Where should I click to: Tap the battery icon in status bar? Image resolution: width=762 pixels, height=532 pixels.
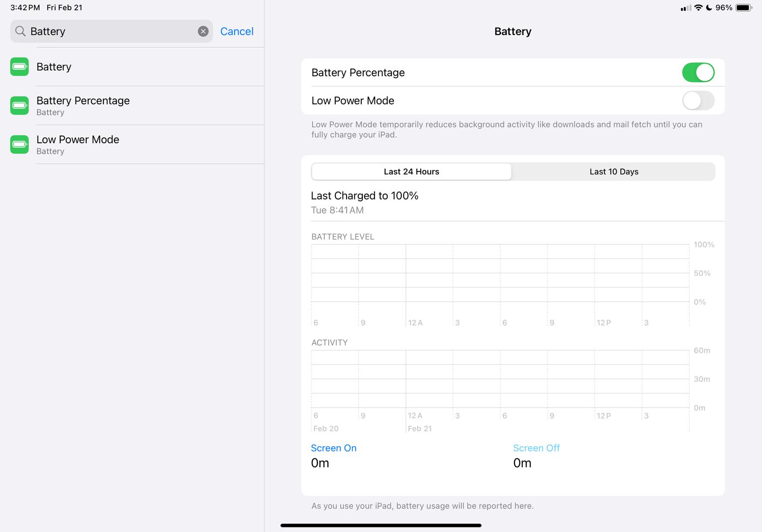pyautogui.click(x=743, y=8)
